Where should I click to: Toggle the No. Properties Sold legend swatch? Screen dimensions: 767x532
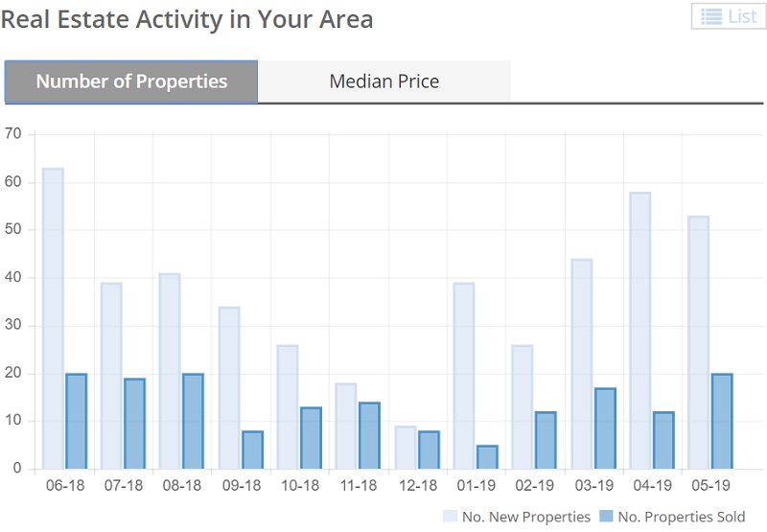pos(606,517)
